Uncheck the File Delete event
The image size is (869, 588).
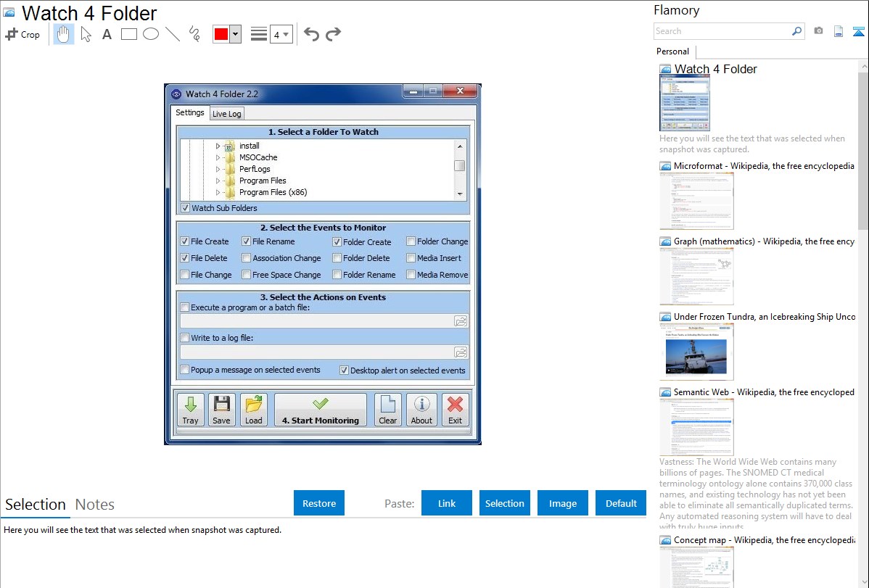click(x=184, y=257)
